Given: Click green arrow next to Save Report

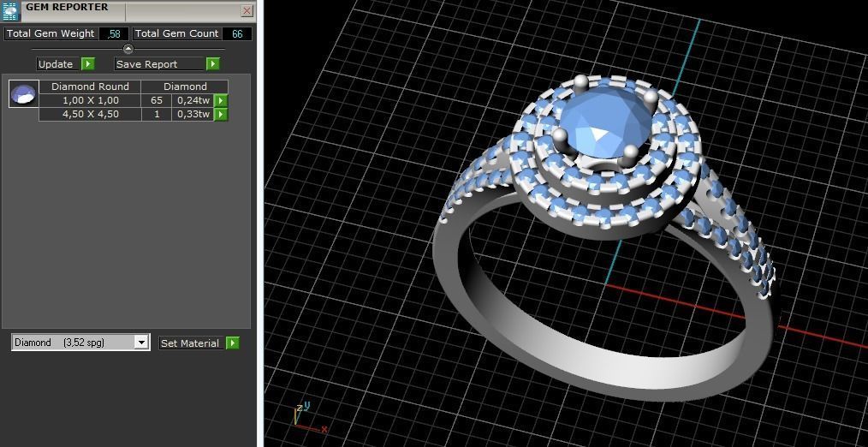Looking at the screenshot, I should 213,64.
